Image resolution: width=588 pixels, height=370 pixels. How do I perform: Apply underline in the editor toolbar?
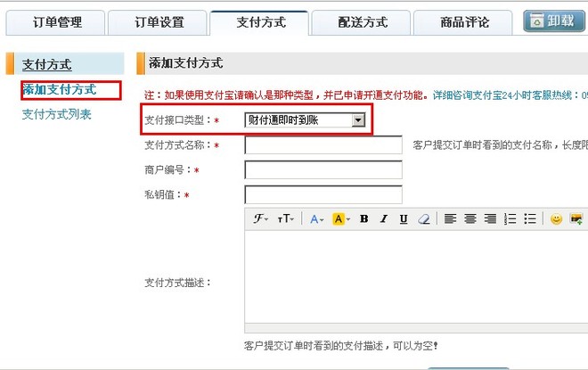pos(404,218)
